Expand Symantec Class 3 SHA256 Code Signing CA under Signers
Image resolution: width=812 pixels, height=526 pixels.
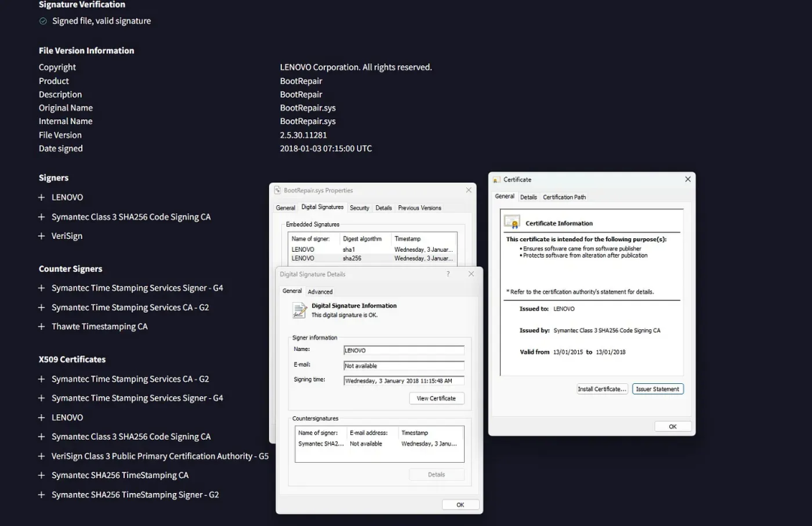pos(41,217)
